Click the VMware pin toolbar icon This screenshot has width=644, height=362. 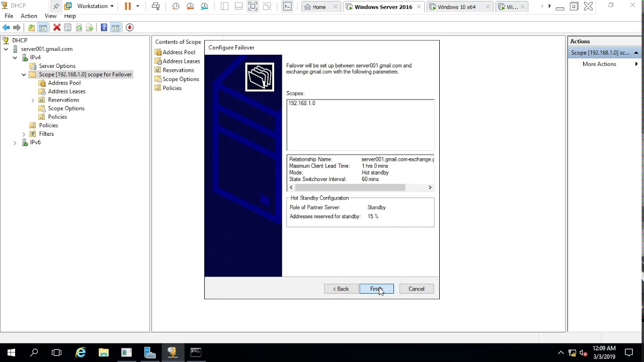point(56,7)
